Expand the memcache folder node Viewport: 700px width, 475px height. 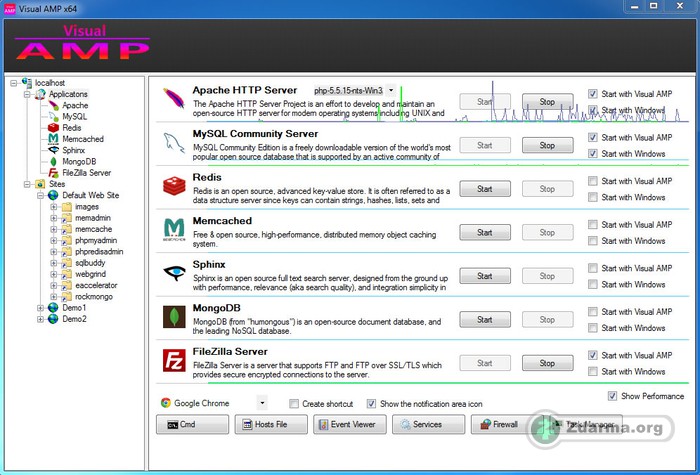coord(54,229)
